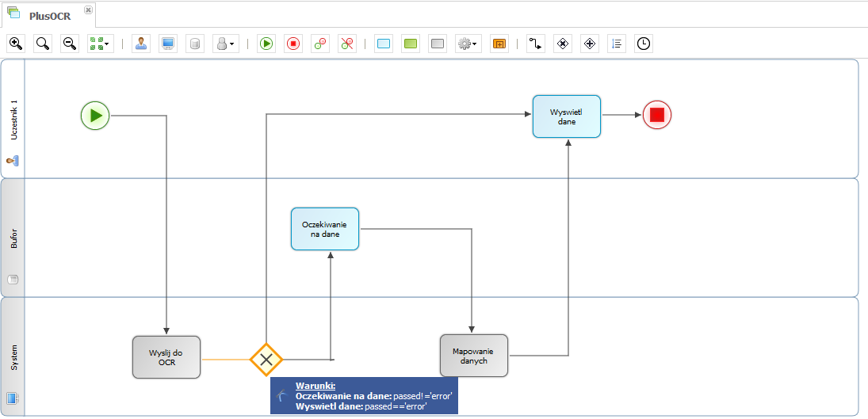Reset zoom with the plain magnifier icon
This screenshot has width=868, height=419.
coord(43,44)
